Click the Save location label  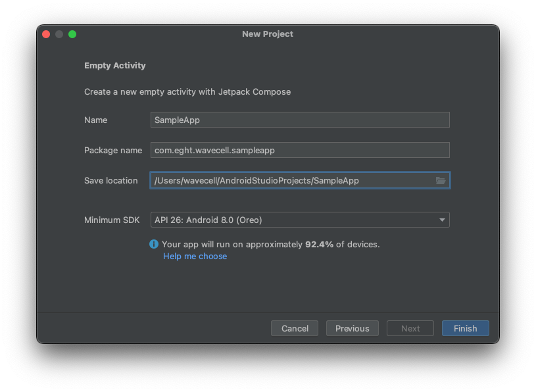pyautogui.click(x=111, y=180)
